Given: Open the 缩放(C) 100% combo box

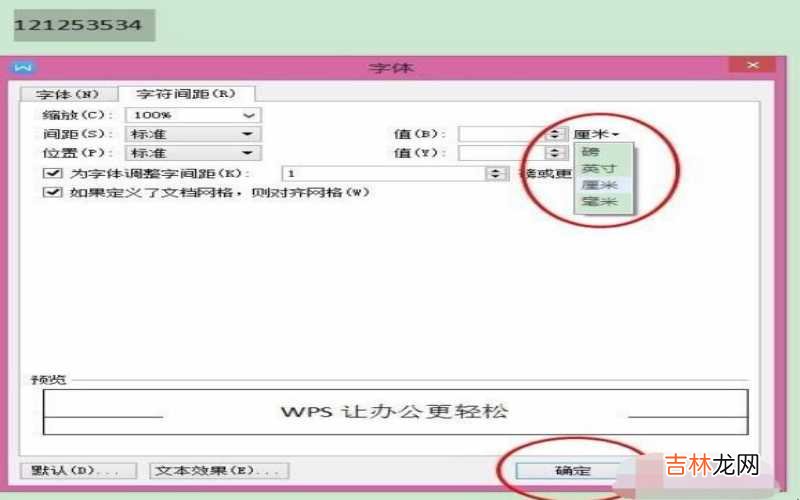Looking at the screenshot, I should [x=192, y=115].
